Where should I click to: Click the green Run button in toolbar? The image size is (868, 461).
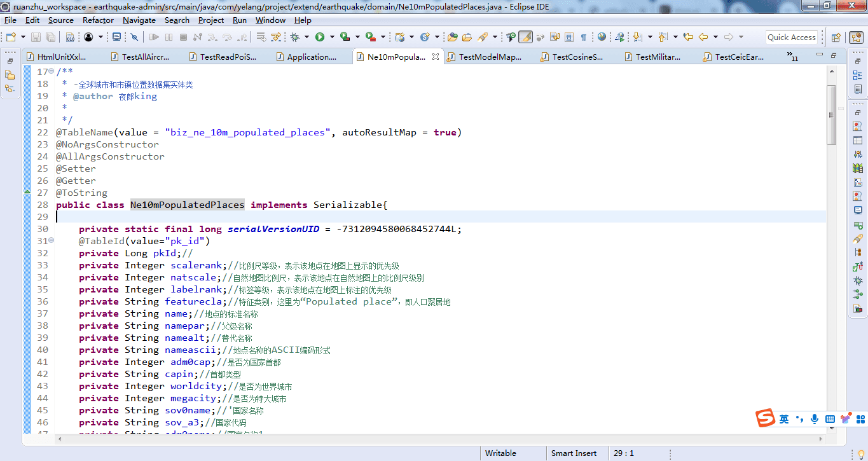[320, 38]
